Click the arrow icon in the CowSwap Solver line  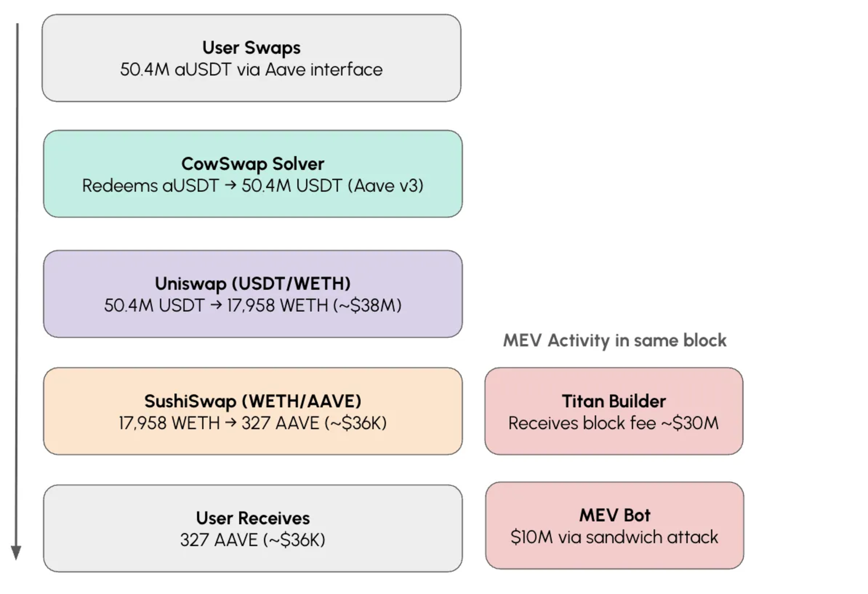tap(230, 186)
